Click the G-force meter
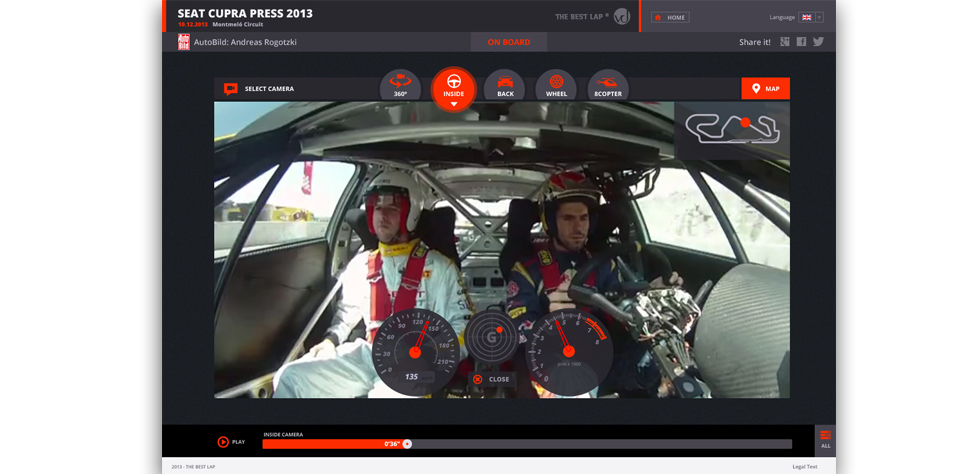Viewport: 979px width, 474px height. click(491, 337)
